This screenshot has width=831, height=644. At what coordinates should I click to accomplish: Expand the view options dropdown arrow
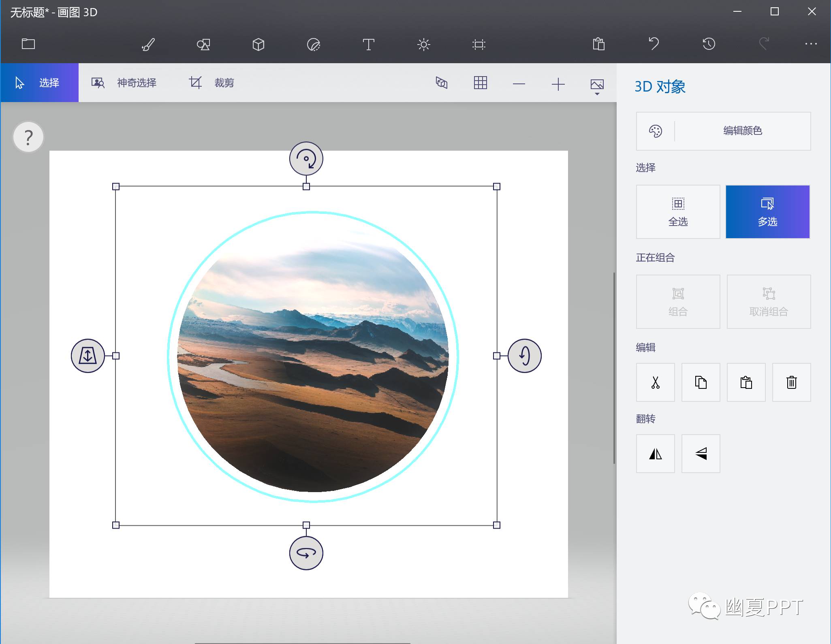pyautogui.click(x=597, y=94)
